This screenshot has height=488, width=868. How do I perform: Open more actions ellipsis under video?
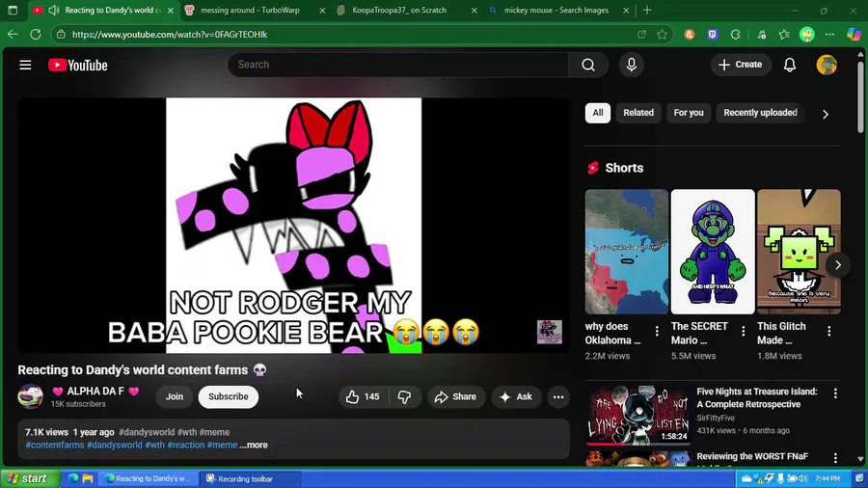tap(558, 396)
